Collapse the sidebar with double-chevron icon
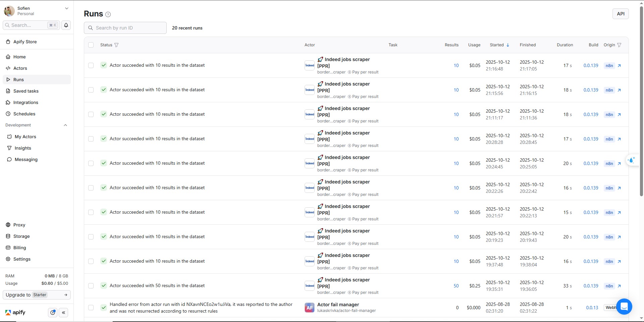This screenshot has height=322, width=644. (x=63, y=313)
